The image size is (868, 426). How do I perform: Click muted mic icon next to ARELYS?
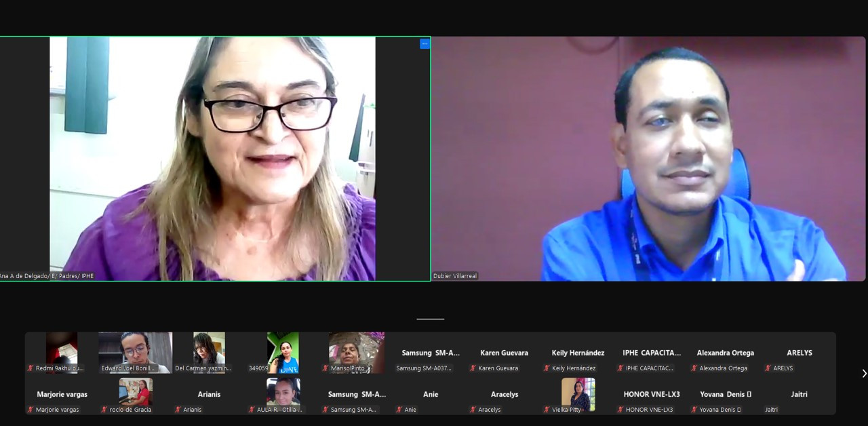tap(768, 368)
